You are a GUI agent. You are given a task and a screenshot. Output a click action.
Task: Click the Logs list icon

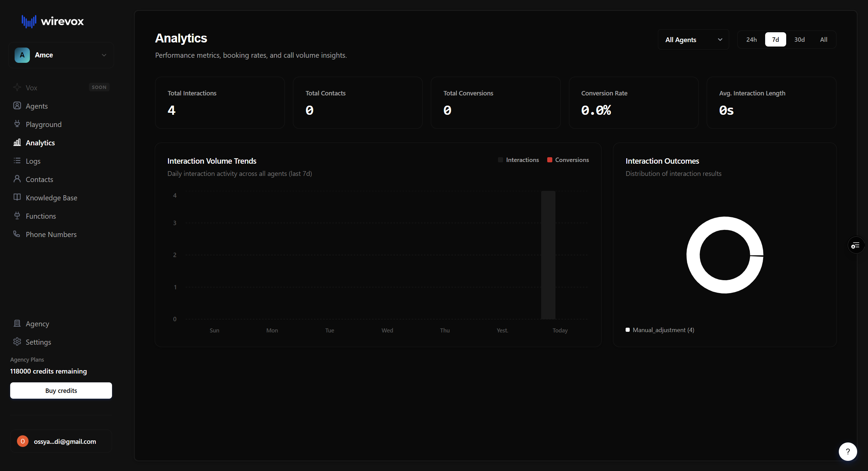pos(17,161)
